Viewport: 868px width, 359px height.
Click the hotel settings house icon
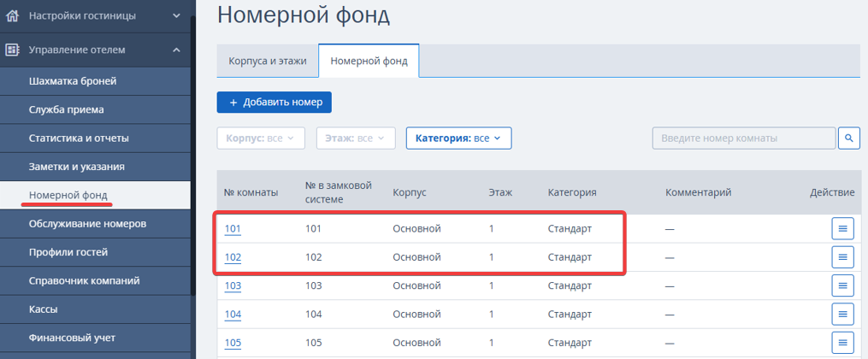point(12,15)
